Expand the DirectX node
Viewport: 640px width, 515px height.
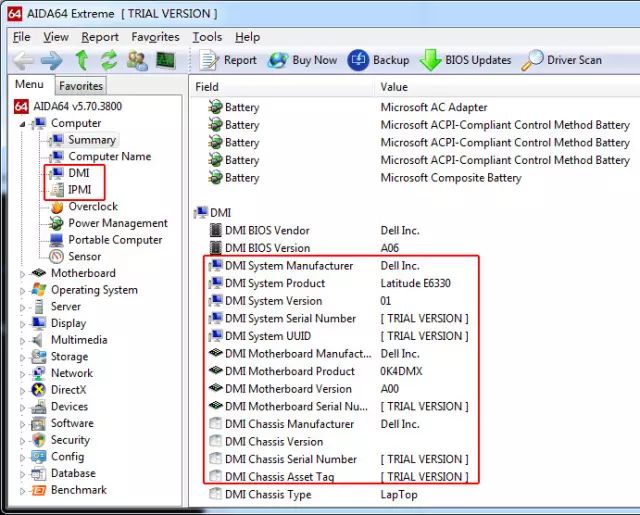[x=22, y=391]
